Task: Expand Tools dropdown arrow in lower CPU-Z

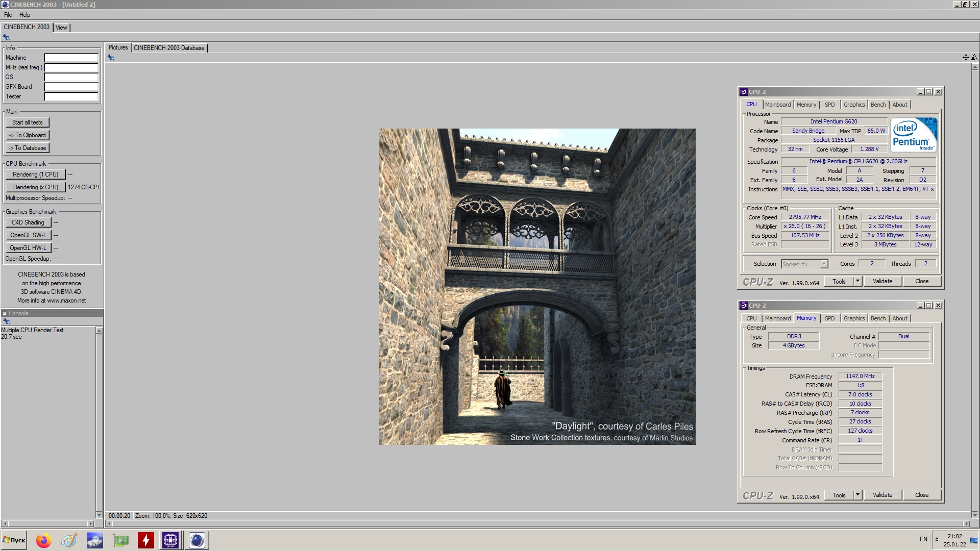Action: (x=857, y=495)
